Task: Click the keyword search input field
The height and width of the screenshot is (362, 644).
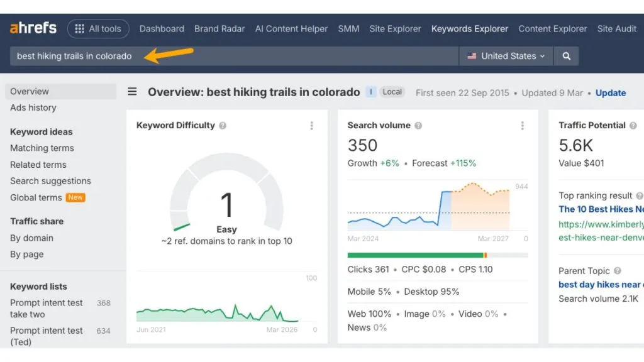Action: (234, 56)
